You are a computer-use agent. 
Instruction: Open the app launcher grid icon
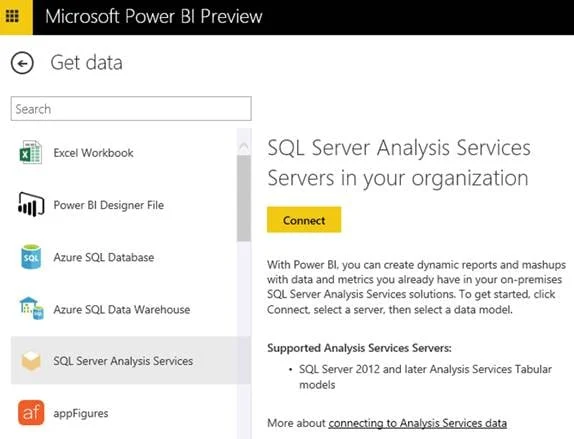(x=12, y=16)
